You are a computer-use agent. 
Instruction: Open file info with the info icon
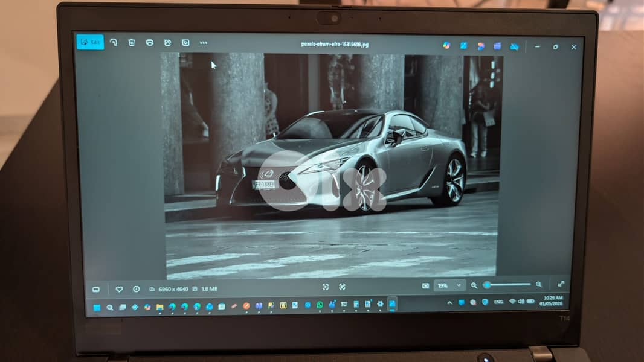pyautogui.click(x=137, y=289)
